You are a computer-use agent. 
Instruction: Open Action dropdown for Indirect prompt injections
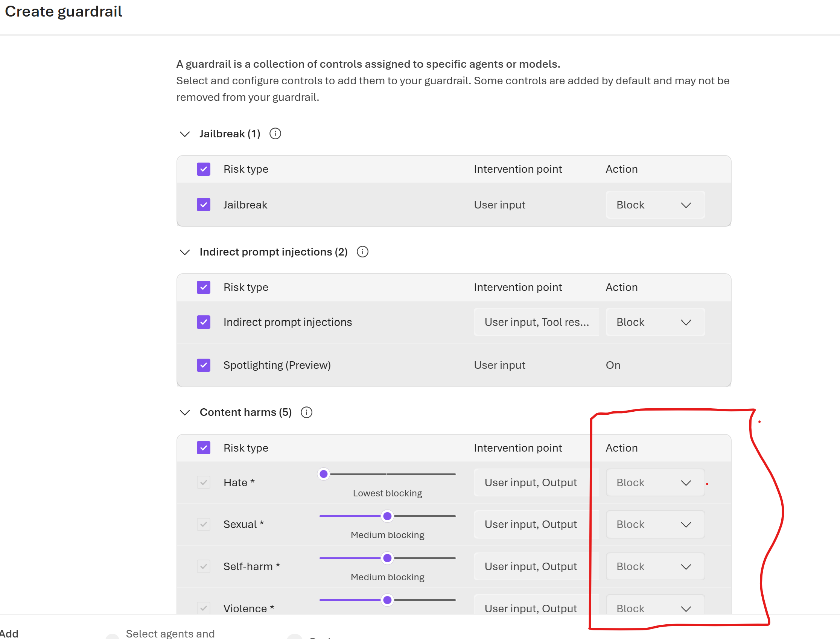tap(655, 322)
